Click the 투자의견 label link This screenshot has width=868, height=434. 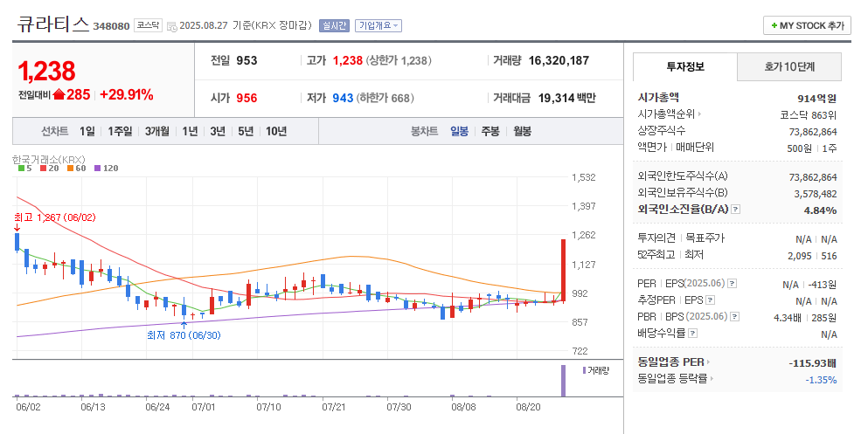click(x=656, y=238)
